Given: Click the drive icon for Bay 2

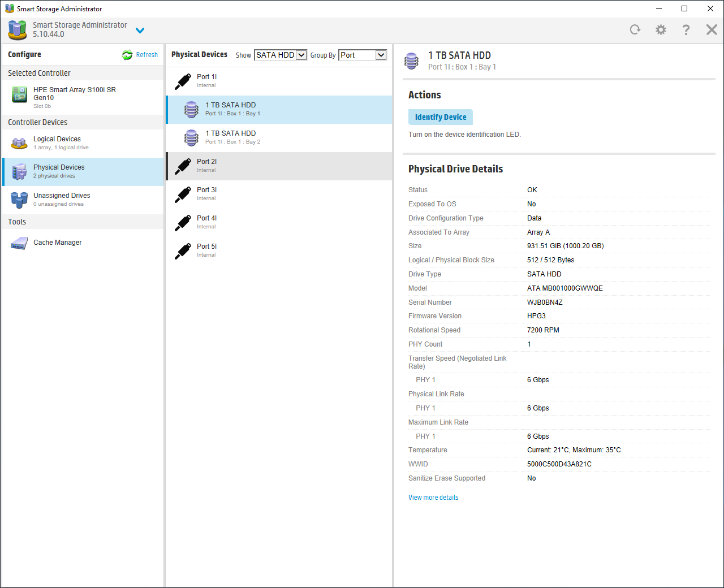Looking at the screenshot, I should 191,138.
